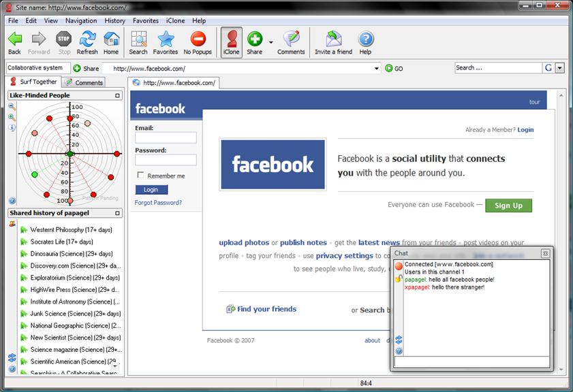The image size is (573, 392).
Task: Switch to the Comments side tab
Action: coord(84,82)
